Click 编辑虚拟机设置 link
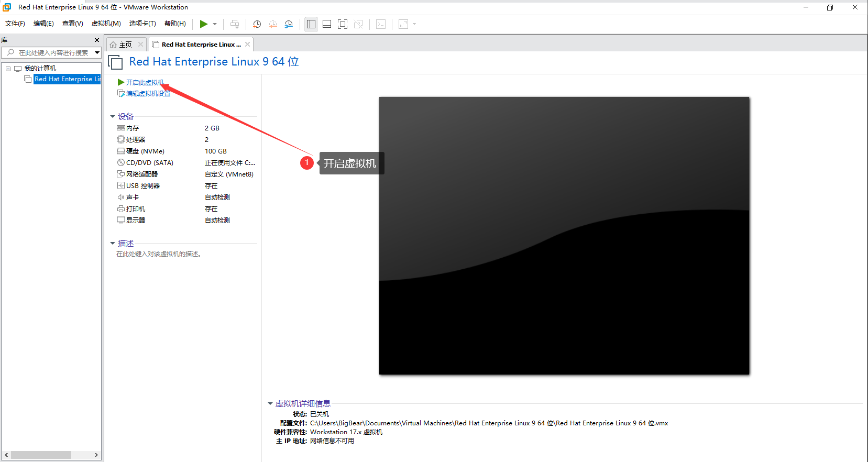The width and height of the screenshot is (868, 462). point(148,94)
